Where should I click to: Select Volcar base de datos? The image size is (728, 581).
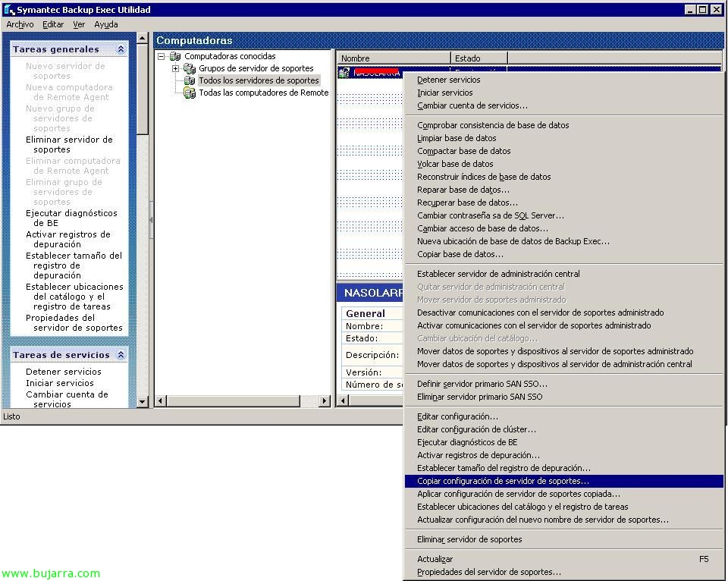(563, 164)
